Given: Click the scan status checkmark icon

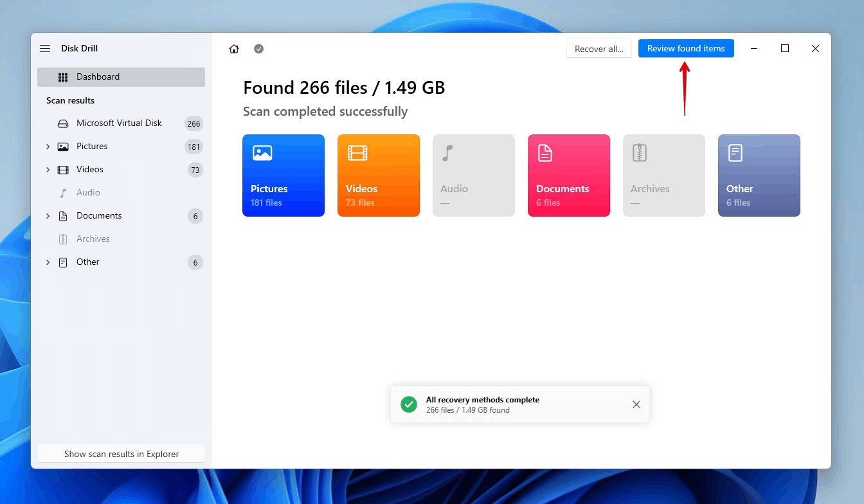Looking at the screenshot, I should [258, 49].
